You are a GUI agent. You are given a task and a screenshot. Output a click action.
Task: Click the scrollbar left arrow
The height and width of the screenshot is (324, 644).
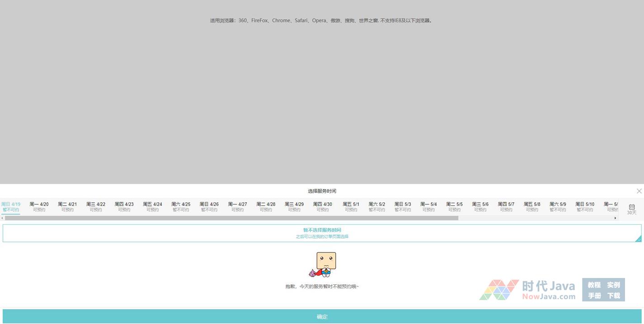pyautogui.click(x=2, y=218)
